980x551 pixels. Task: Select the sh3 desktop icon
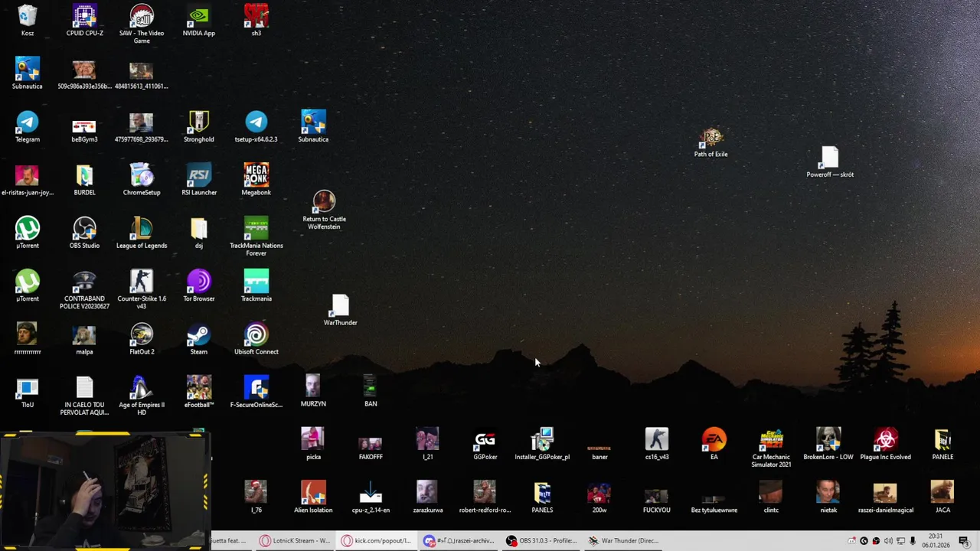pyautogui.click(x=256, y=20)
